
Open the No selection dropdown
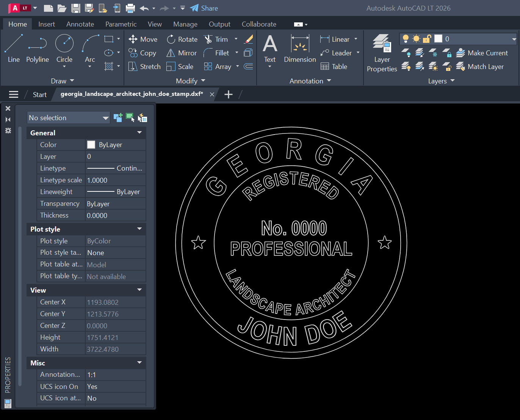coord(69,118)
